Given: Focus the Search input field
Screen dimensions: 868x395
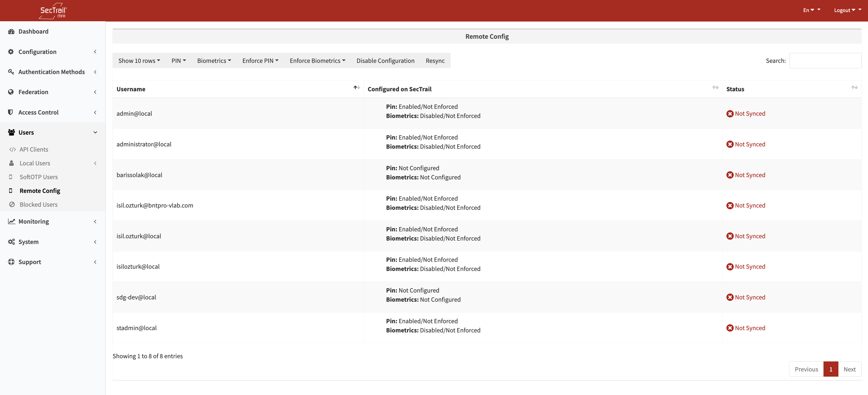Looking at the screenshot, I should tap(825, 61).
